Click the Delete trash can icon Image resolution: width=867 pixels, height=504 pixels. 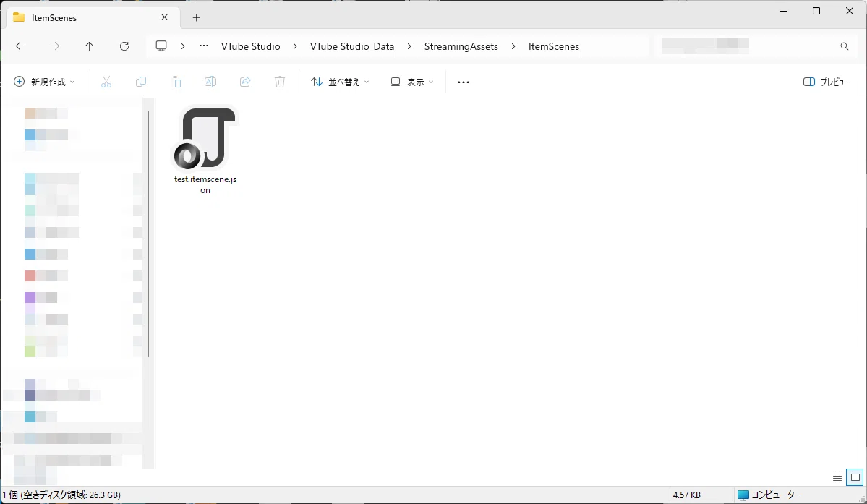click(x=280, y=82)
